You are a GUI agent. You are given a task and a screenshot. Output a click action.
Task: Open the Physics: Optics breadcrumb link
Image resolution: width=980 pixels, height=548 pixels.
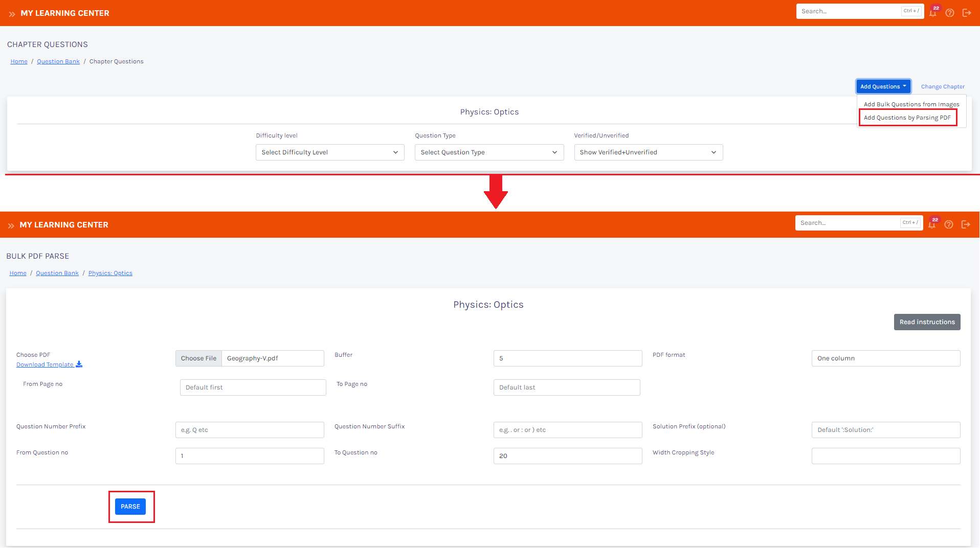[x=110, y=273]
